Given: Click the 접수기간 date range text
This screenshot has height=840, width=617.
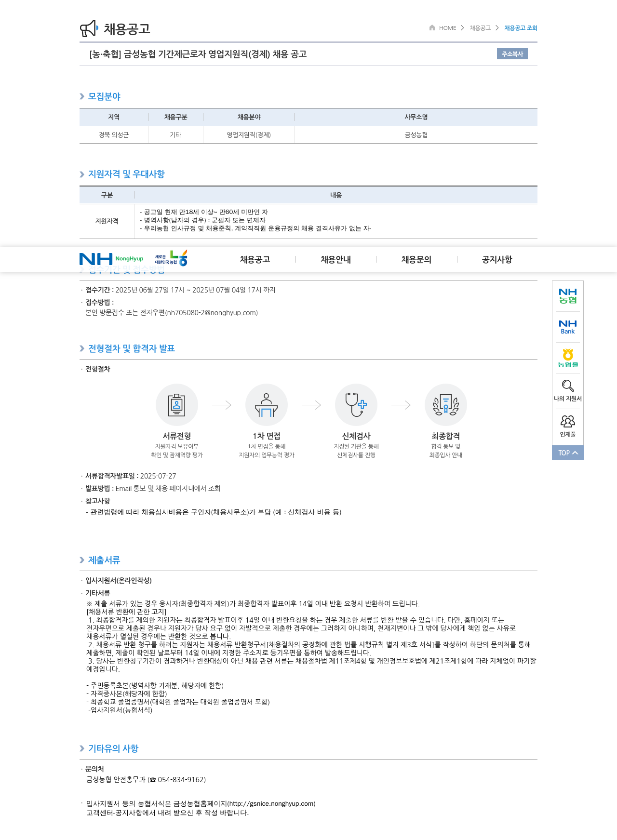Looking at the screenshot, I should [195, 290].
